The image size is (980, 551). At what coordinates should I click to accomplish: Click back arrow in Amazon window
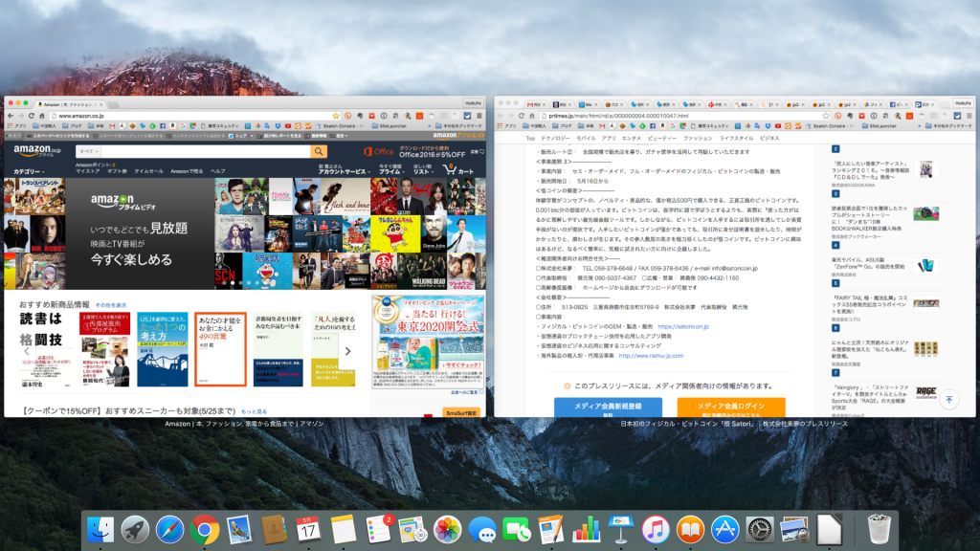point(10,116)
